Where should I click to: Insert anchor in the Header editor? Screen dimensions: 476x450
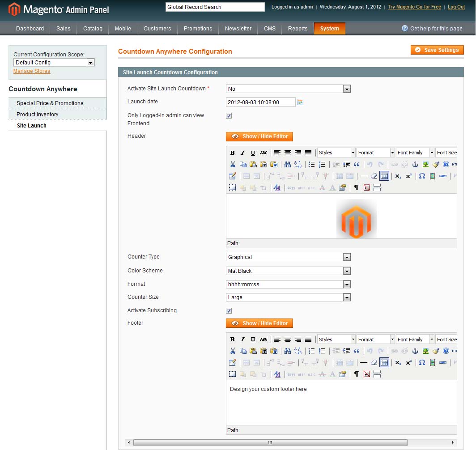point(415,165)
